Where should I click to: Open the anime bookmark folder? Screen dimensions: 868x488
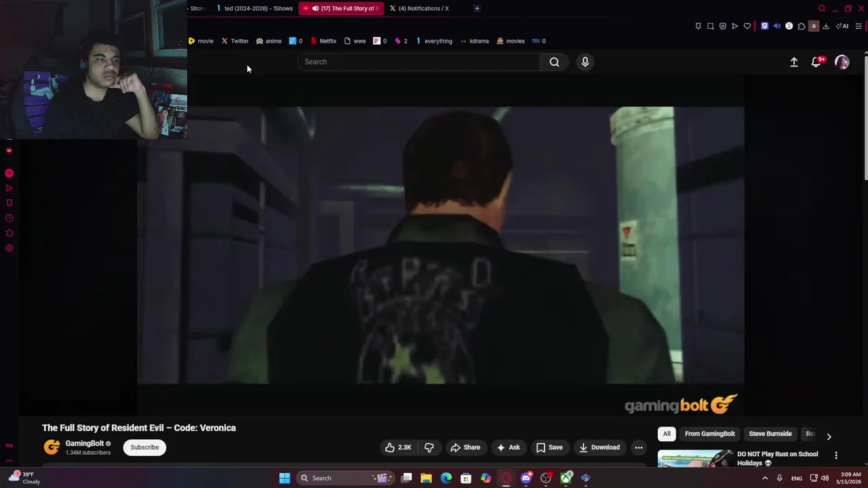pyautogui.click(x=269, y=41)
